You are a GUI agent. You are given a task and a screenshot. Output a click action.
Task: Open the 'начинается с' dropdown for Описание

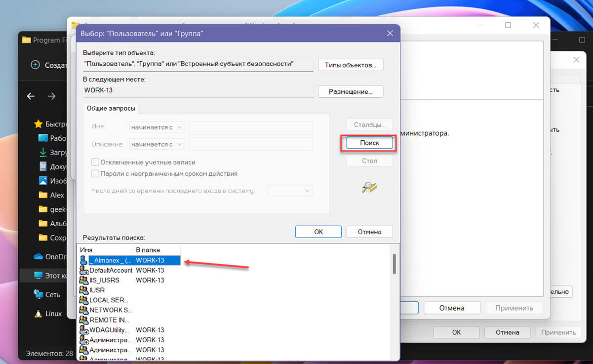tap(157, 144)
